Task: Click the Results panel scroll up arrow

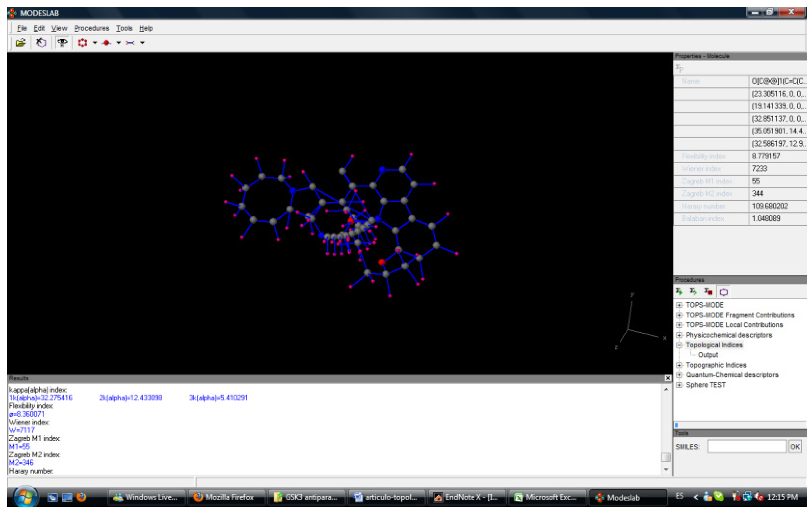Action: point(666,389)
